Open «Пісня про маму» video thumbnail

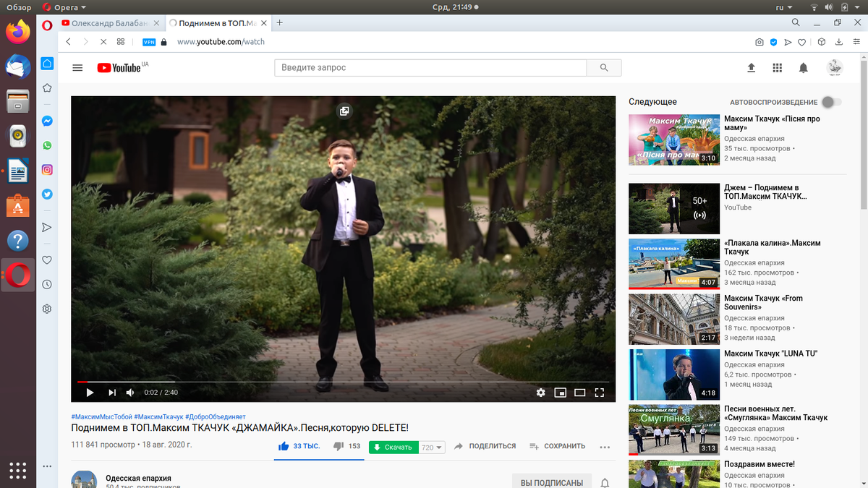pyautogui.click(x=674, y=140)
